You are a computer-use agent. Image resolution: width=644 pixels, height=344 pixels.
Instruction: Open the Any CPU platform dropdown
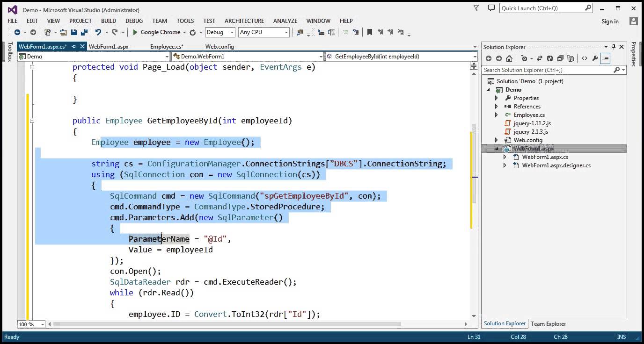pos(264,32)
